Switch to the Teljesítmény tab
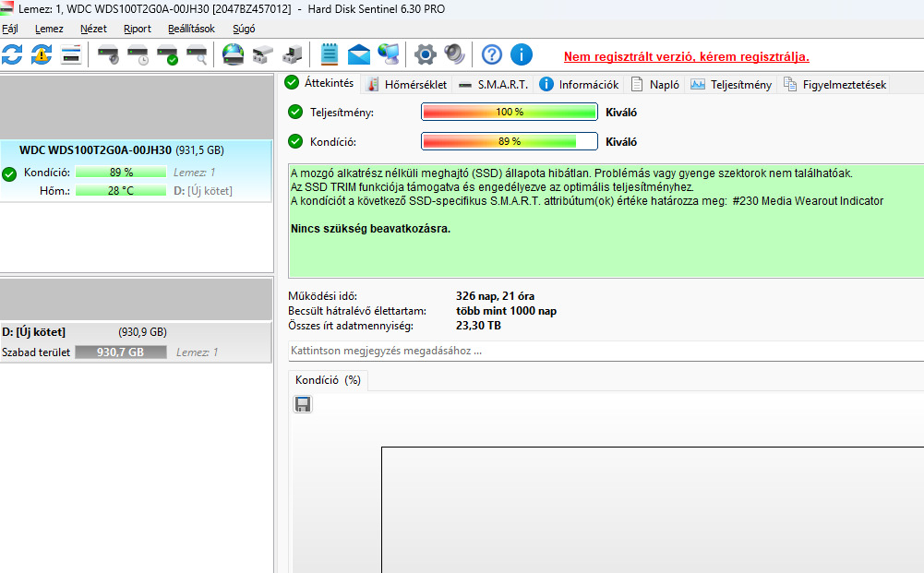 (x=731, y=85)
